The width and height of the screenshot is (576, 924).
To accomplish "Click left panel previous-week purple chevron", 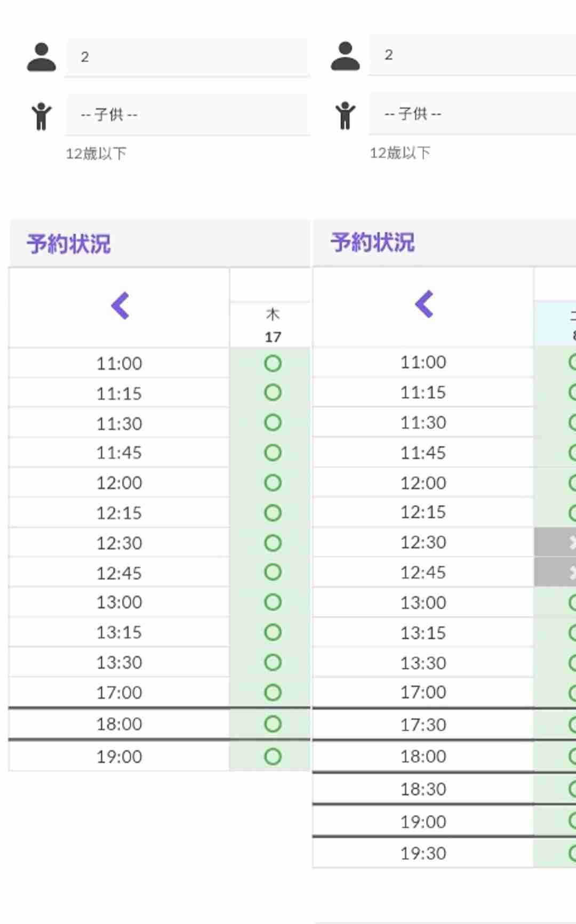I will tap(121, 306).
